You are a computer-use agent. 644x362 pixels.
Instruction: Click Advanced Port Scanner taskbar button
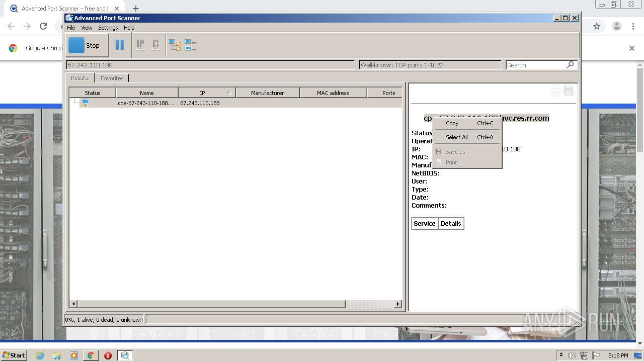[125, 355]
